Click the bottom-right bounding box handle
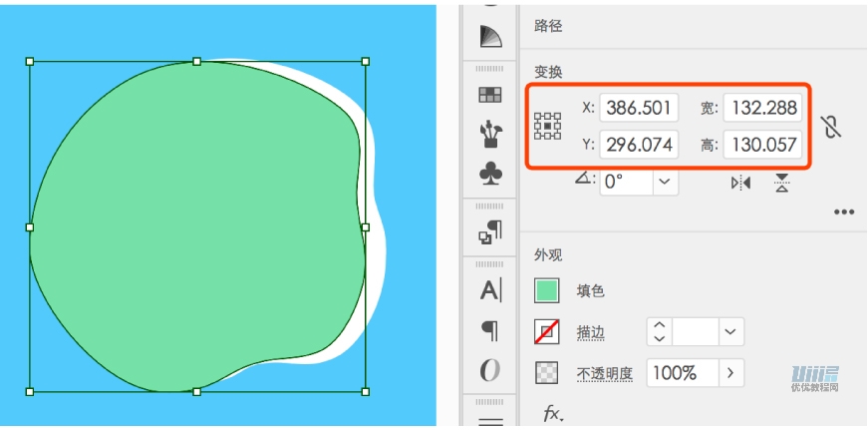Viewport: 868px width, 430px height. pyautogui.click(x=366, y=392)
